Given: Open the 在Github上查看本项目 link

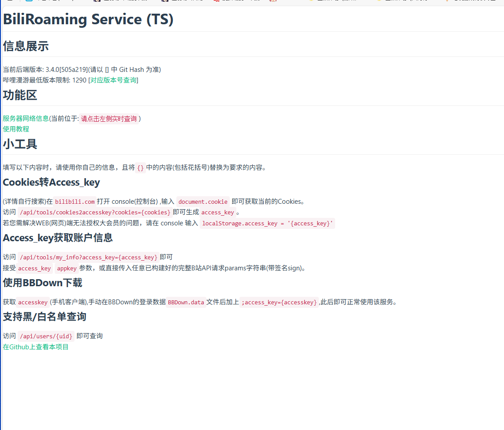Looking at the screenshot, I should (35, 347).
